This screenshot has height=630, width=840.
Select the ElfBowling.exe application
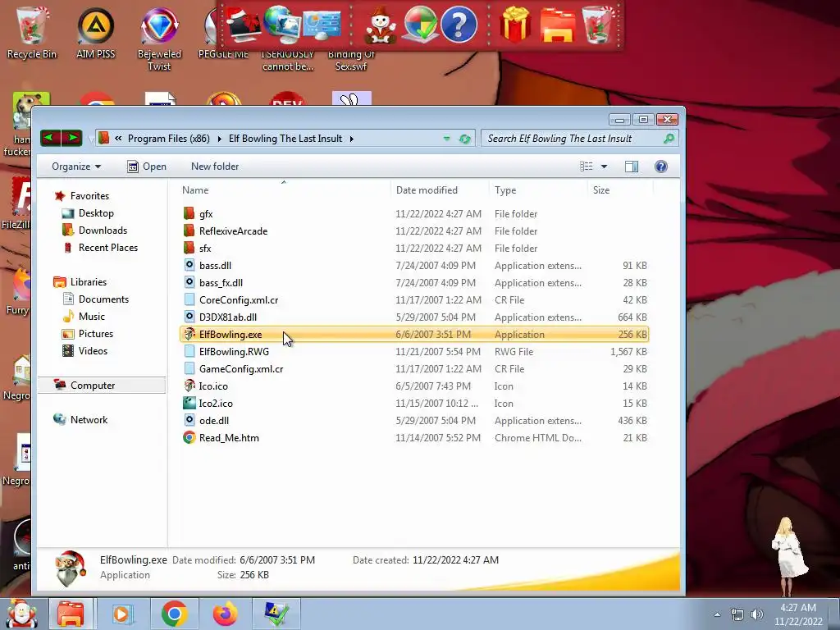click(x=414, y=335)
